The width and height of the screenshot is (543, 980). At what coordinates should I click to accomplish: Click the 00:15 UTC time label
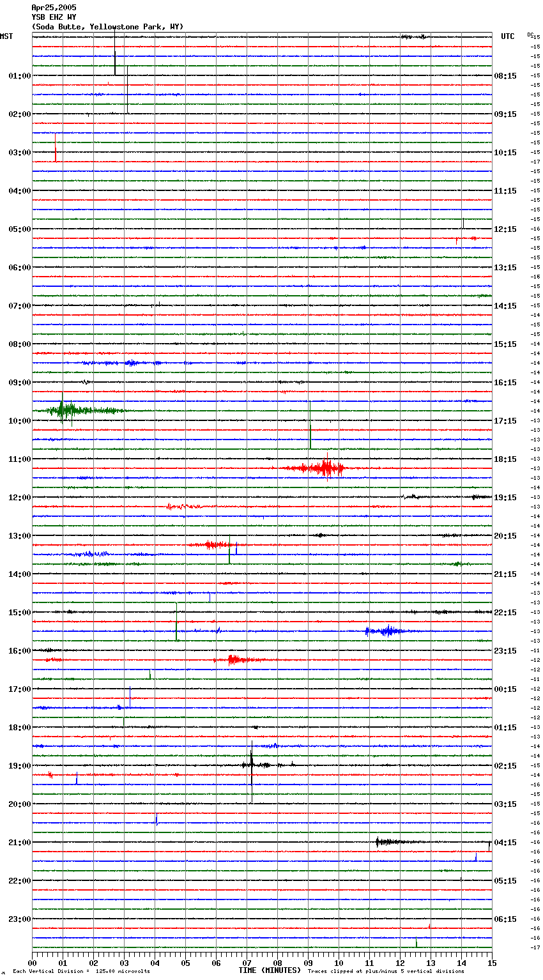pos(505,689)
